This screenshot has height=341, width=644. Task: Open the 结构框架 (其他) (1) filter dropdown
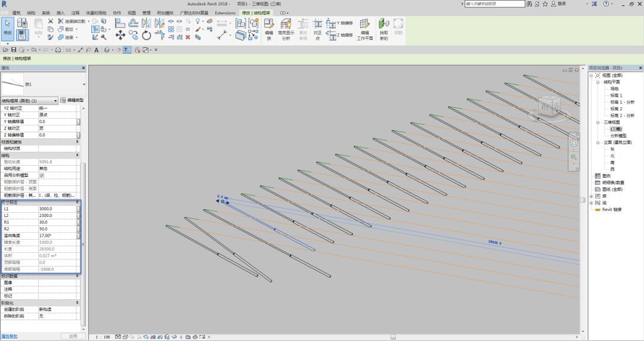pyautogui.click(x=55, y=101)
